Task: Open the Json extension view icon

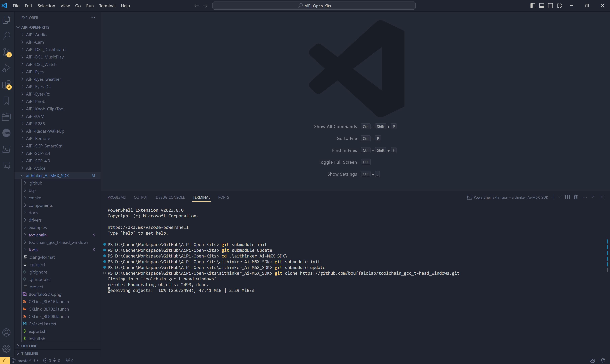Action: [6, 133]
